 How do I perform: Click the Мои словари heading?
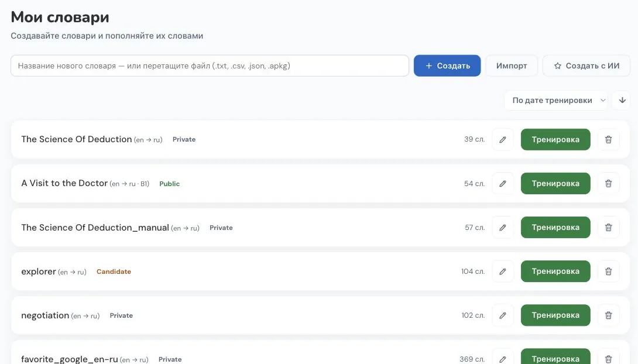pos(60,17)
